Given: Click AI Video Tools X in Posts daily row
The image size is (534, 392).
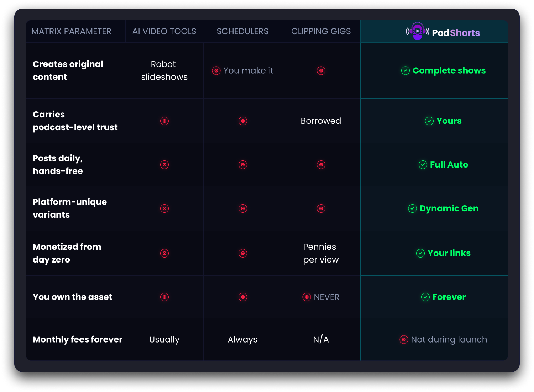Looking at the screenshot, I should click(164, 165).
